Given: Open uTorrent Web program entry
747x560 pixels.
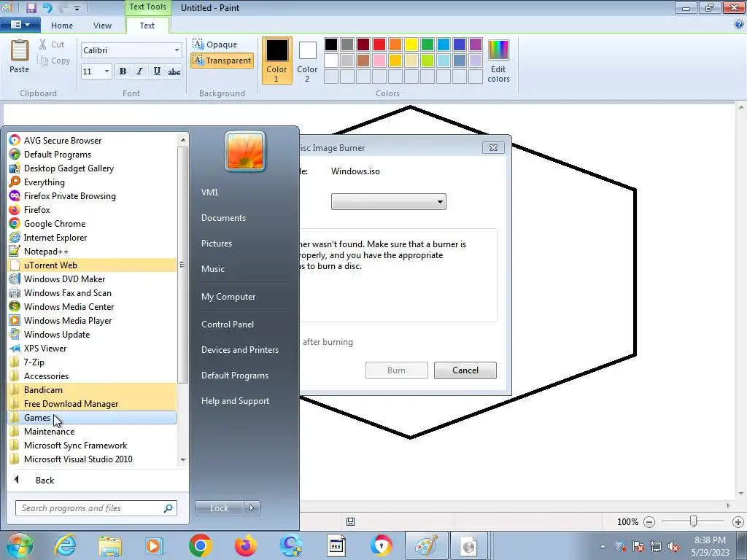Looking at the screenshot, I should point(93,265).
